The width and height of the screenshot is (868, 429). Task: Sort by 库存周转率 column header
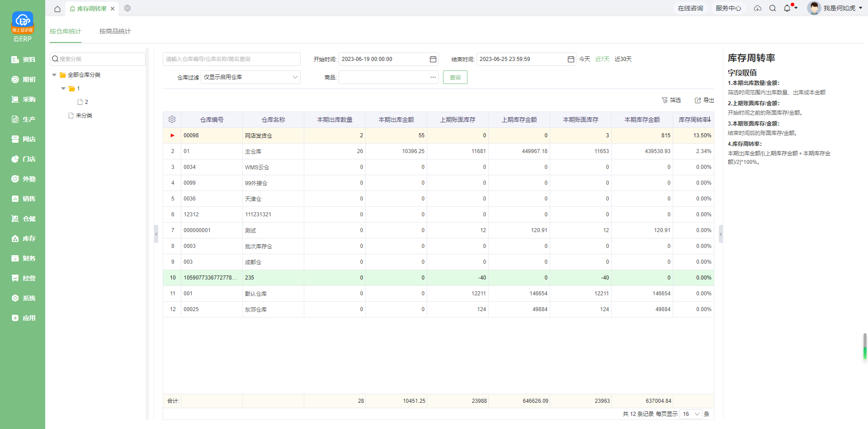coord(693,120)
